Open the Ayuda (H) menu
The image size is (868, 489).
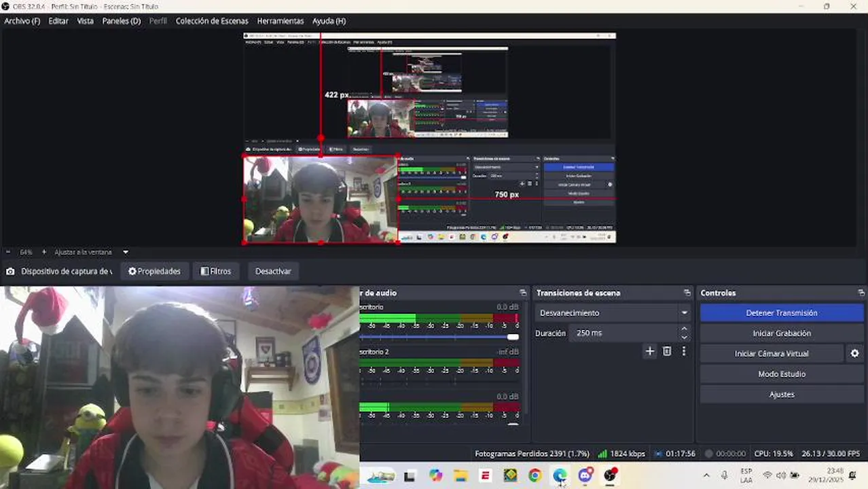(329, 21)
